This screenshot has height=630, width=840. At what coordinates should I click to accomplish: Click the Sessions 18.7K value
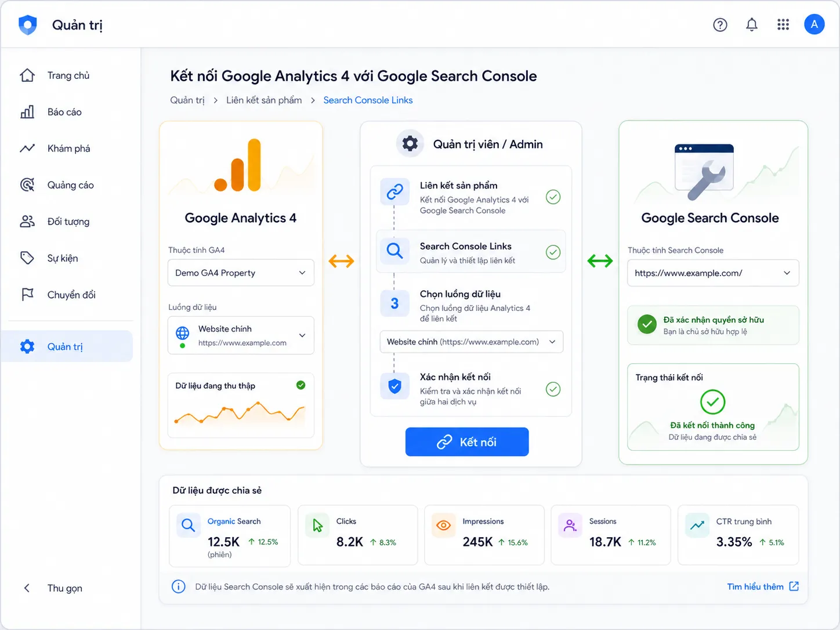click(605, 542)
